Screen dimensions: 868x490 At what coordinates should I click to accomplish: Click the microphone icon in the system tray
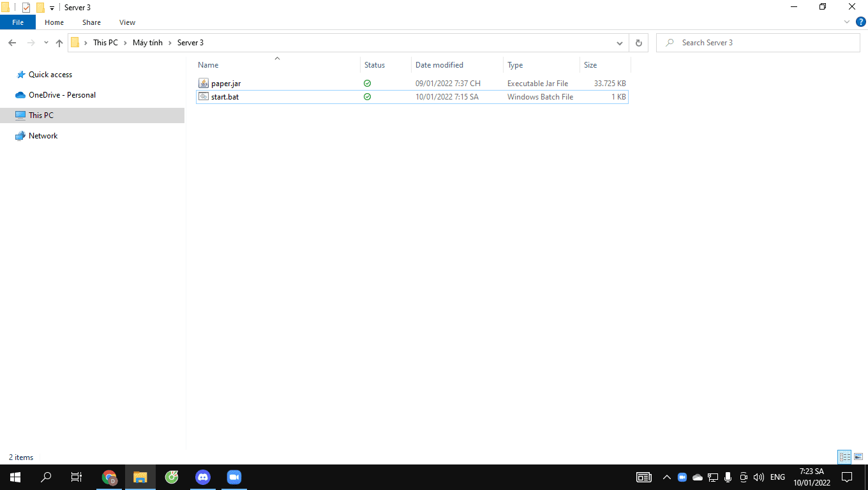point(728,477)
